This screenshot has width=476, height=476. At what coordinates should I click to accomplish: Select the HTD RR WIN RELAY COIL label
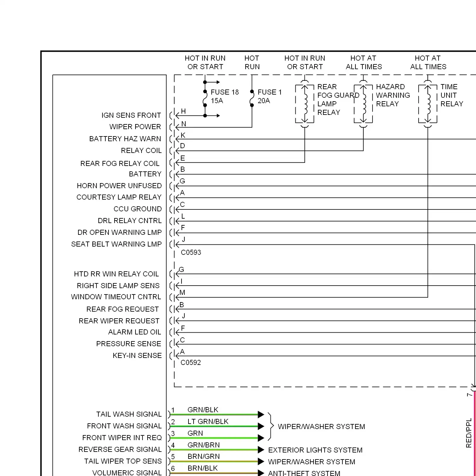pos(116,274)
